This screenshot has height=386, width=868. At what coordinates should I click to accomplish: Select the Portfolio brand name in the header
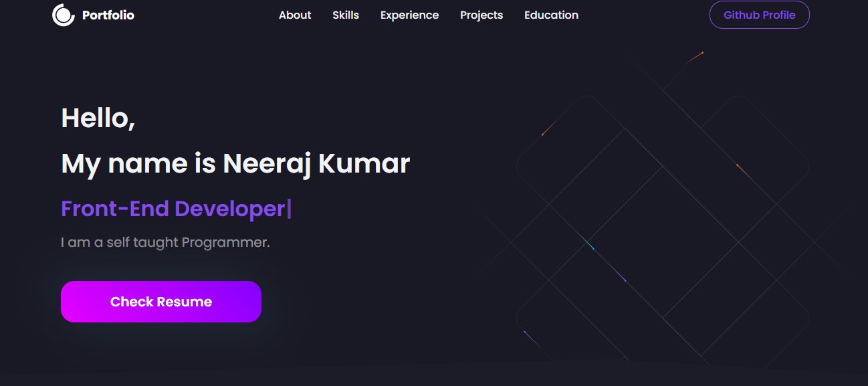pos(108,15)
